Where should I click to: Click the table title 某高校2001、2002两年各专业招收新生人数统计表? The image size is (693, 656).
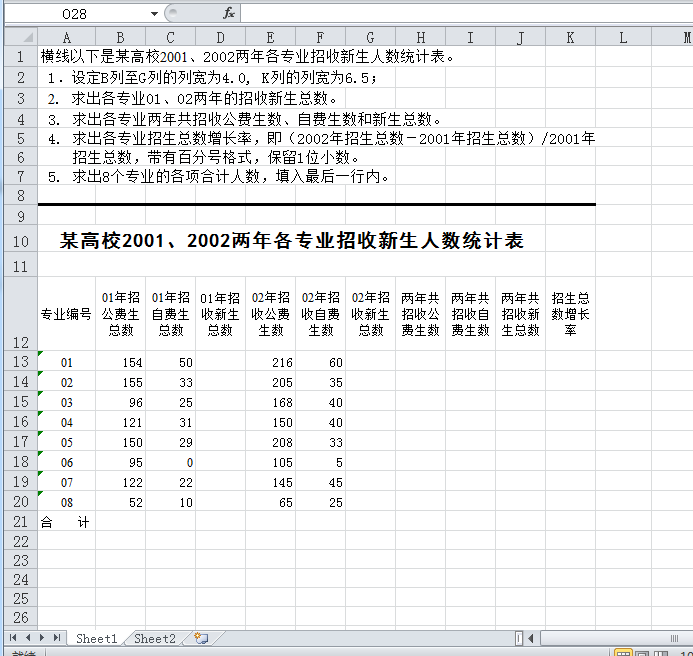(x=292, y=241)
